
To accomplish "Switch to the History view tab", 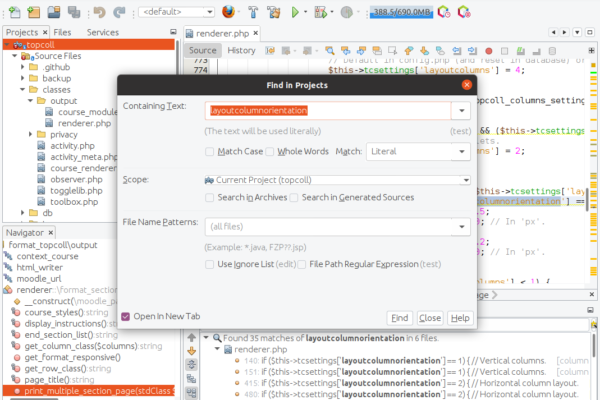I will coord(241,51).
